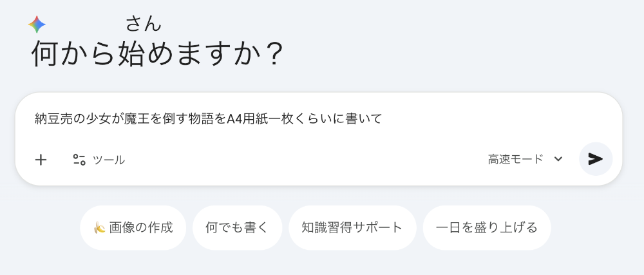
Task: Select the 画像の作成 suggestion chip
Action: click(133, 227)
